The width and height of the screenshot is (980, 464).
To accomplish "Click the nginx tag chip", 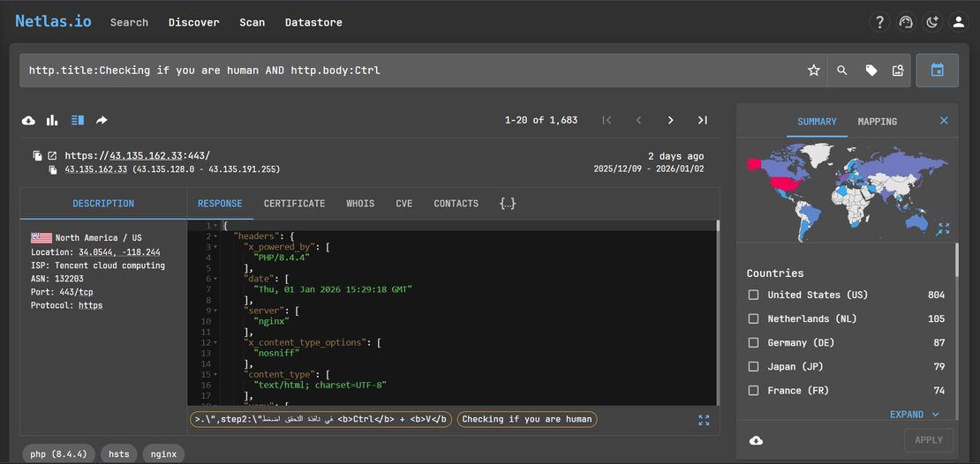I will point(163,454).
